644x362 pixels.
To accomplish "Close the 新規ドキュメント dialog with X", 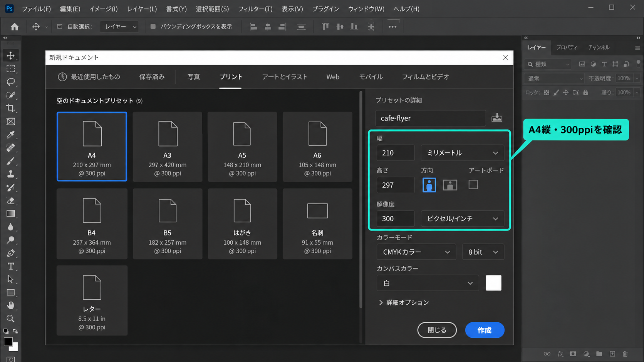I will (x=505, y=58).
